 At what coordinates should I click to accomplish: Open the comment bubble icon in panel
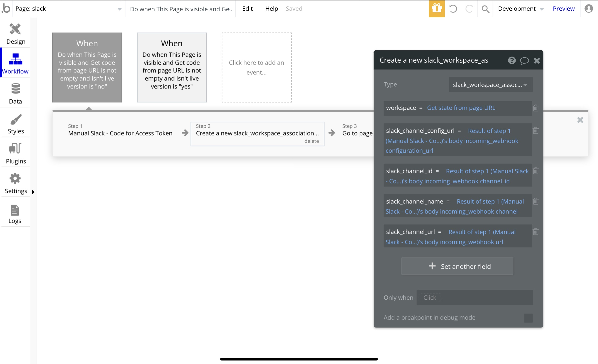point(524,60)
